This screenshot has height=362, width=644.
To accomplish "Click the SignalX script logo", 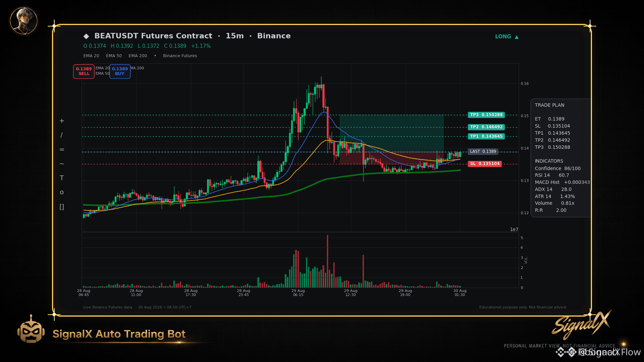I will click(x=581, y=324).
